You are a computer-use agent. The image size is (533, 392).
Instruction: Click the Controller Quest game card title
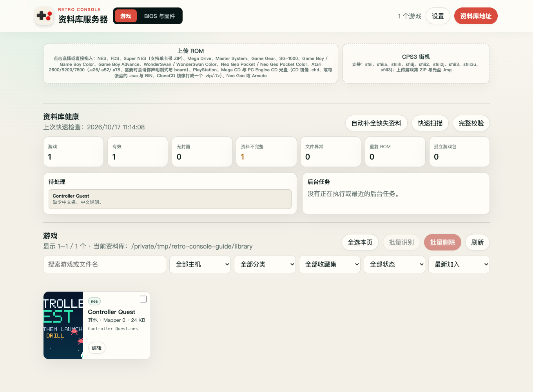pos(112,312)
